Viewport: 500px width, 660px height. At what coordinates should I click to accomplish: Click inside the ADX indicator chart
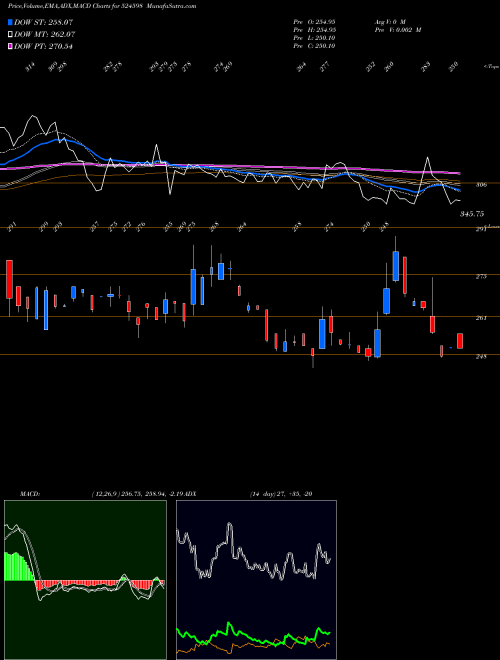tap(256, 580)
